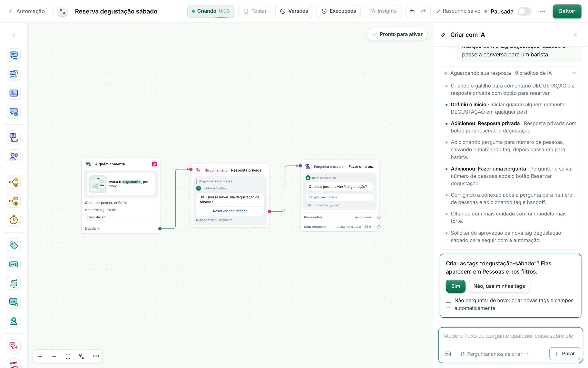Select the Perguntar e esperar node header

point(340,166)
